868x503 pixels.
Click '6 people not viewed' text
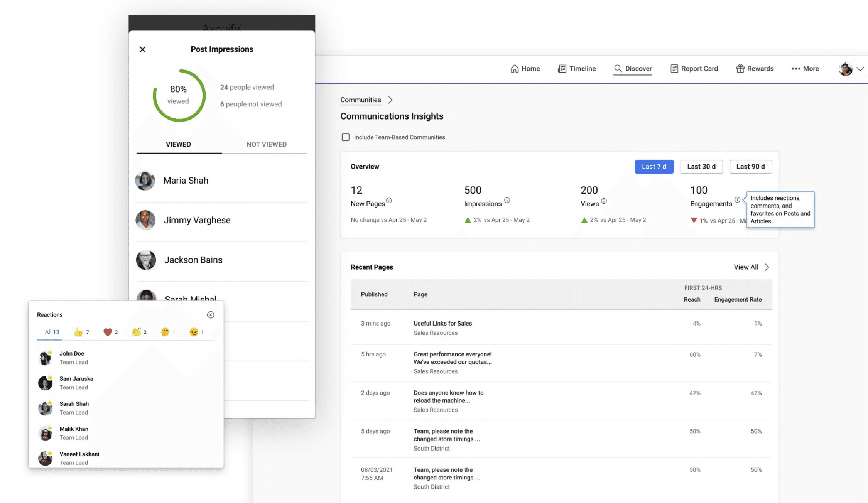click(251, 104)
